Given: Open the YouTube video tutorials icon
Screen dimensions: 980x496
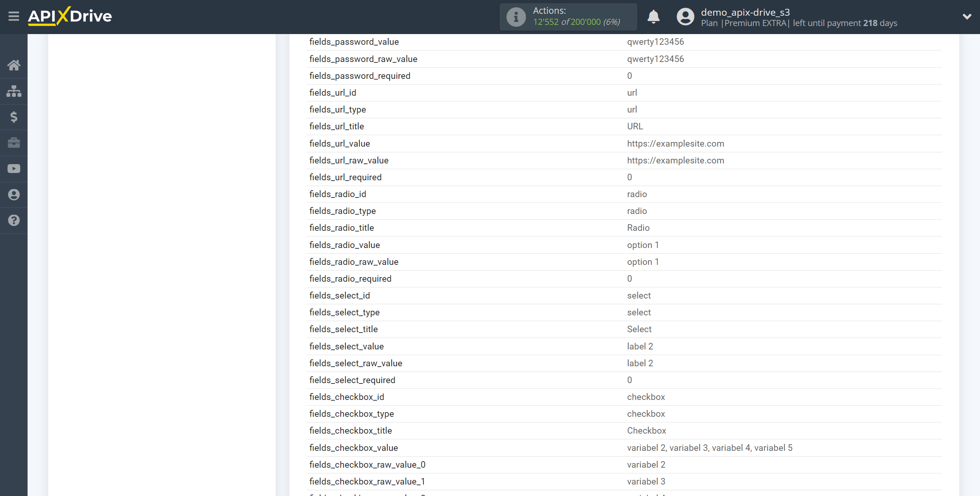Looking at the screenshot, I should [x=14, y=169].
